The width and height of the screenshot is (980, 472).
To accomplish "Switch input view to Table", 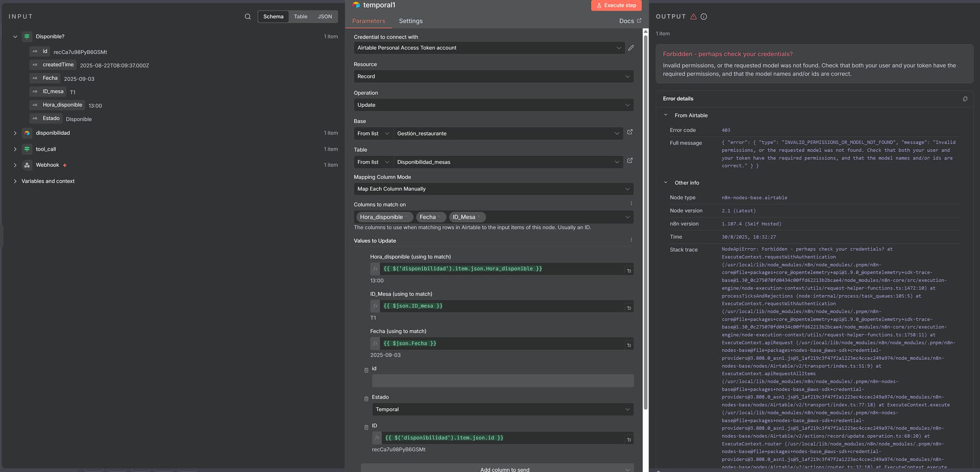I will click(300, 17).
